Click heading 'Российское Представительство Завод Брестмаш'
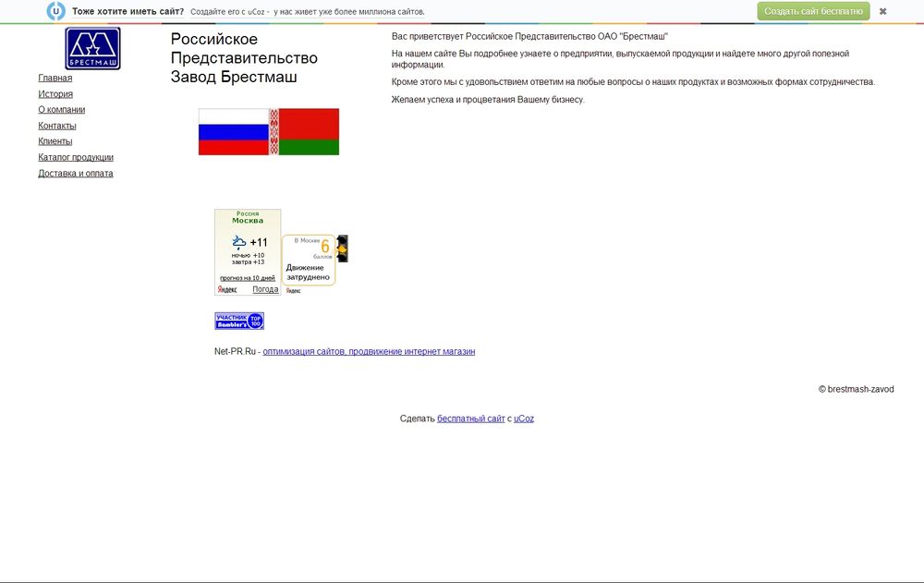Screen dimensions: 924x583 244,58
